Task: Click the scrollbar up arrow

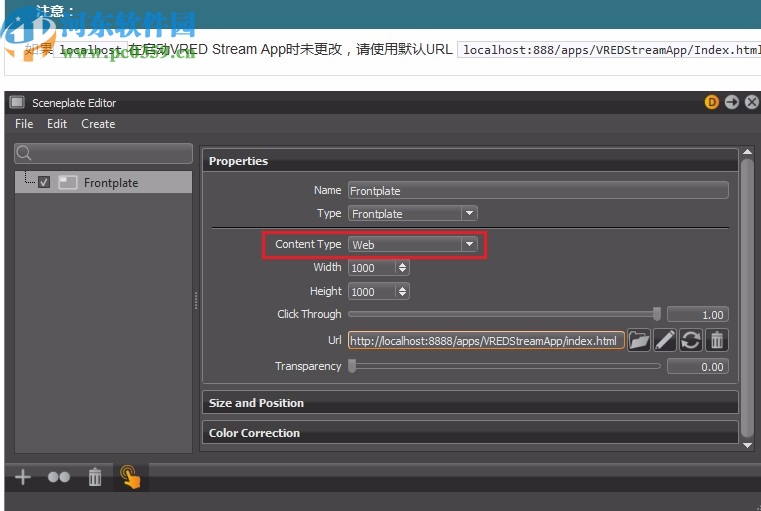Action: click(747, 152)
